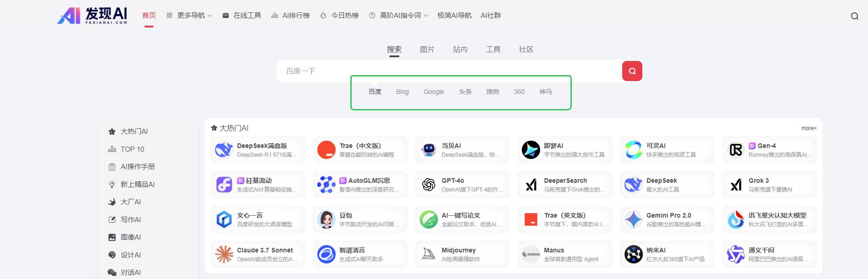Open 智谱清言 blue icon
This screenshot has width=868, height=279.
click(326, 254)
